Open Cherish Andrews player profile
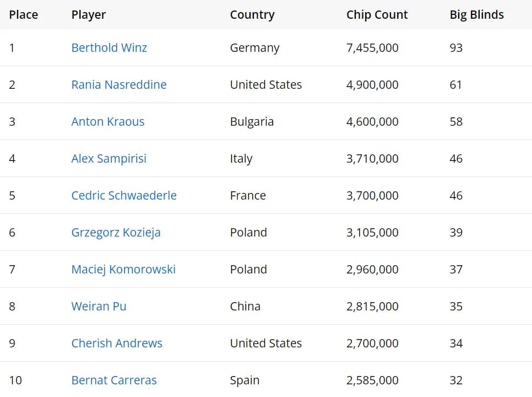The height and width of the screenshot is (397, 532). pos(117,344)
